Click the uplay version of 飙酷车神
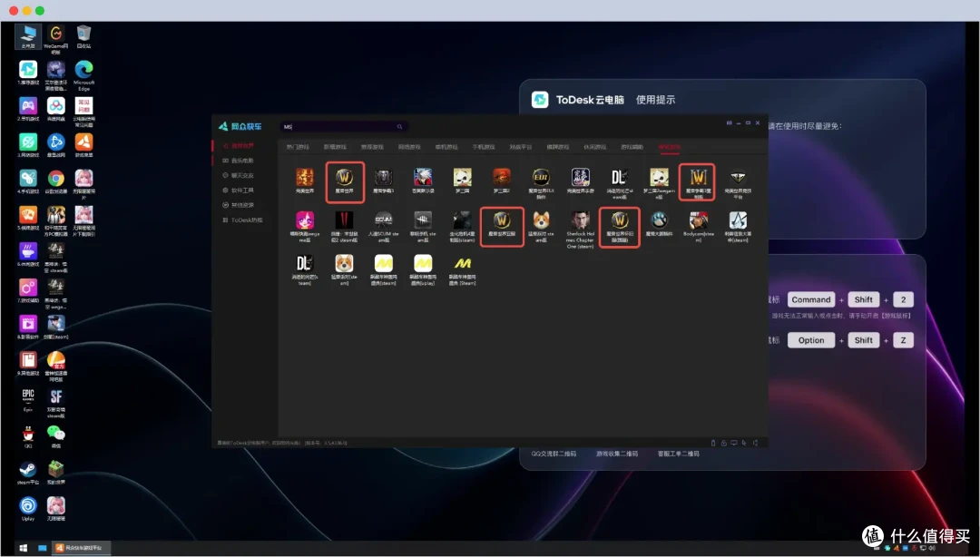This screenshot has width=980, height=557. coord(423,263)
